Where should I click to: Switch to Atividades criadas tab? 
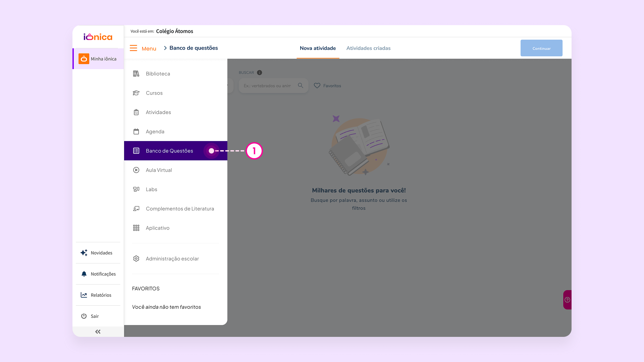point(368,48)
